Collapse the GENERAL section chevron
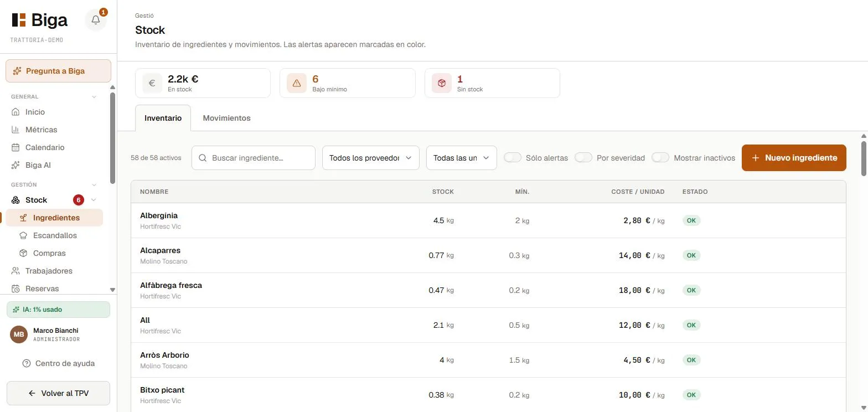Screen dimensions: 868x412 tap(94, 97)
